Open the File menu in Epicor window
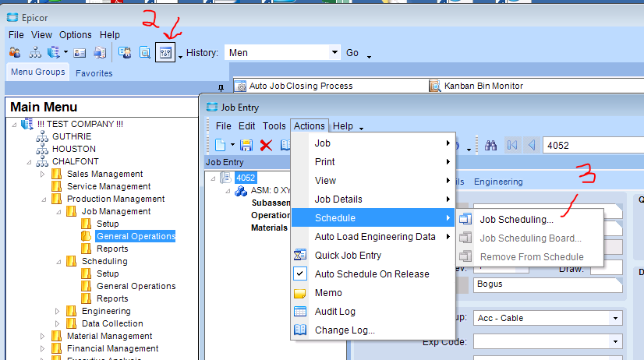Screen dimensions: 644x360 click(x=16, y=35)
